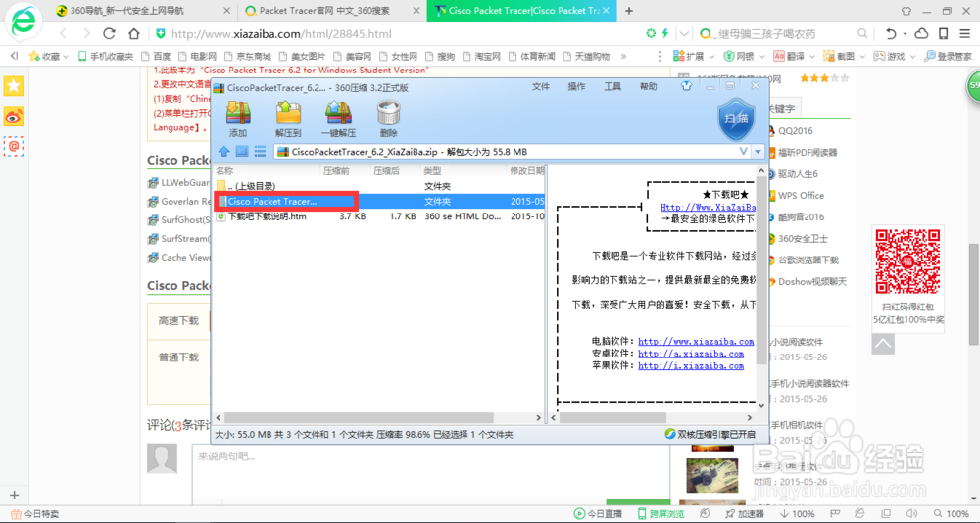Open the browser undo-close dropdown arrow
Viewport: 980px width, 523px height.
pyautogui.click(x=906, y=33)
